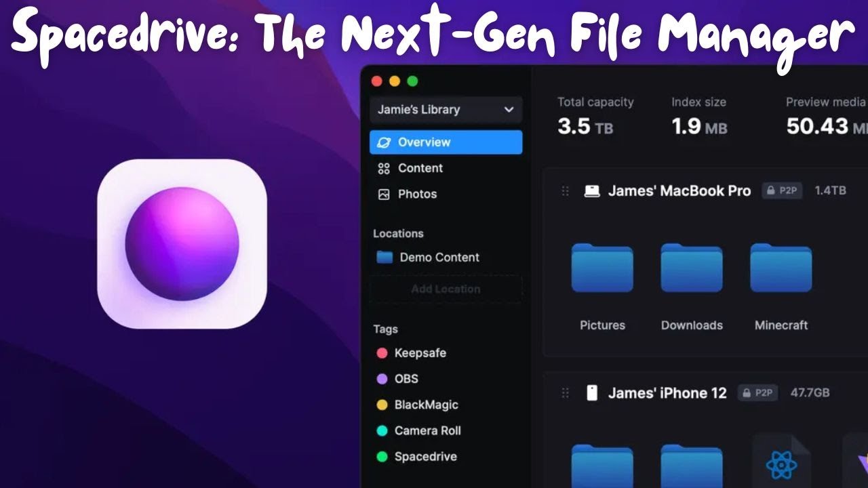
Task: Click the James' iPhone 12 title
Action: coord(667,393)
